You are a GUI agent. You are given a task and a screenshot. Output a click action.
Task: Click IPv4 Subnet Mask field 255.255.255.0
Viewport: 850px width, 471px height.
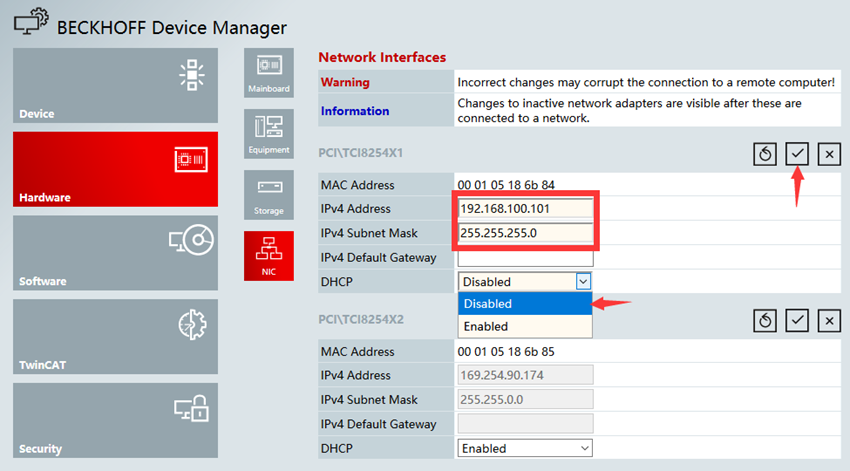pos(525,233)
